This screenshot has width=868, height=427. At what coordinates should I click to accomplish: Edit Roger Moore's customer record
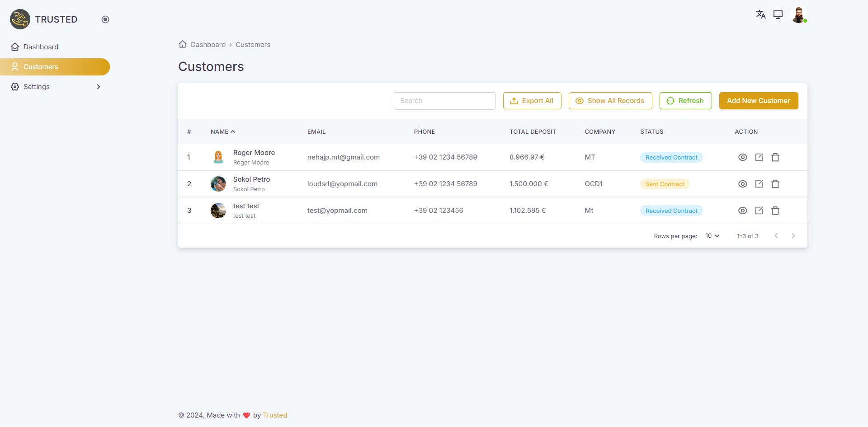pyautogui.click(x=759, y=157)
